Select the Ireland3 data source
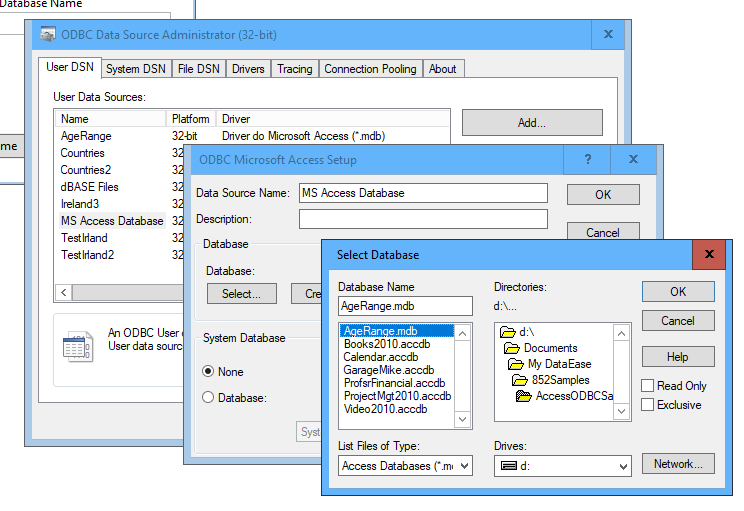The width and height of the screenshot is (744, 511). [80, 204]
